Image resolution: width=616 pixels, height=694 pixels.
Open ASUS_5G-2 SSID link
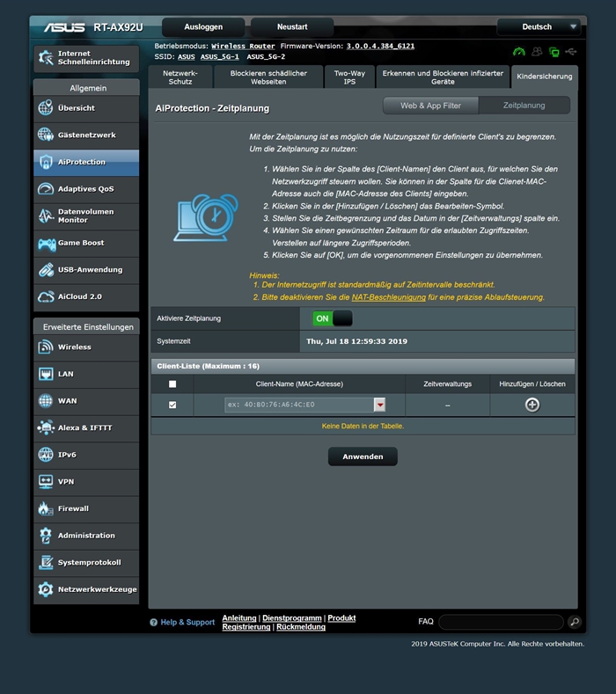(x=266, y=56)
